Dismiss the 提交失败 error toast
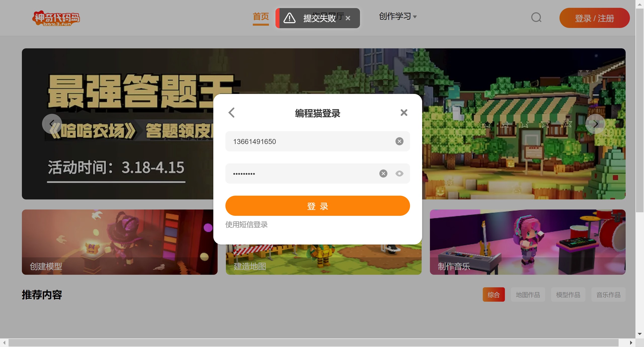The height and width of the screenshot is (347, 644). (x=348, y=18)
